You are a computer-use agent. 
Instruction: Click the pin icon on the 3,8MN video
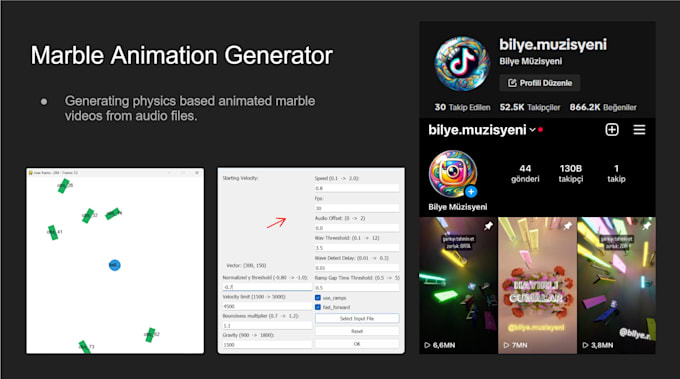click(x=647, y=226)
